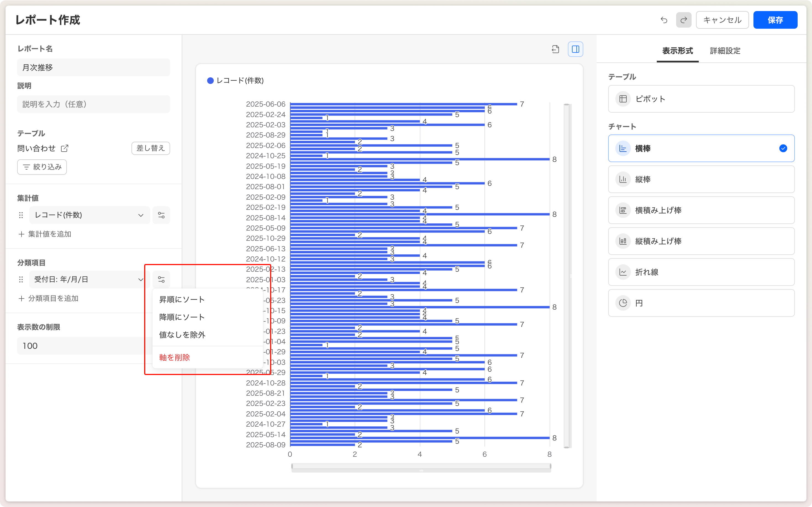
Task: Select the 縦棒 chart type
Action: coord(701,179)
